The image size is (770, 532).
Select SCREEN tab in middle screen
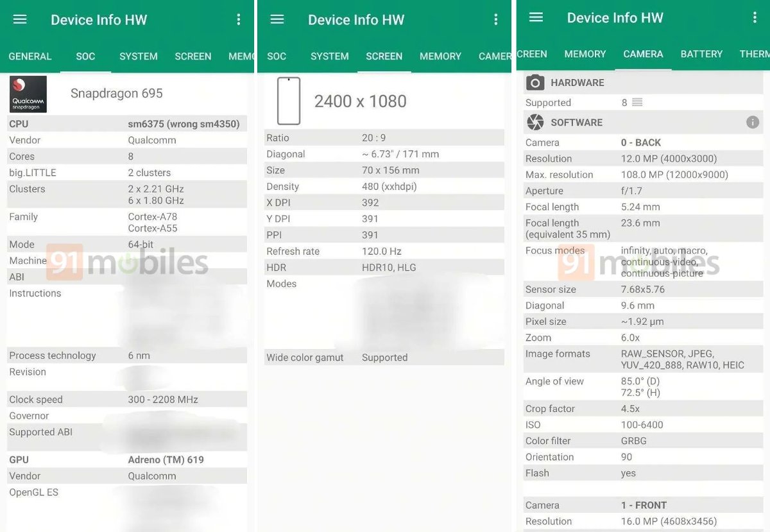point(384,56)
